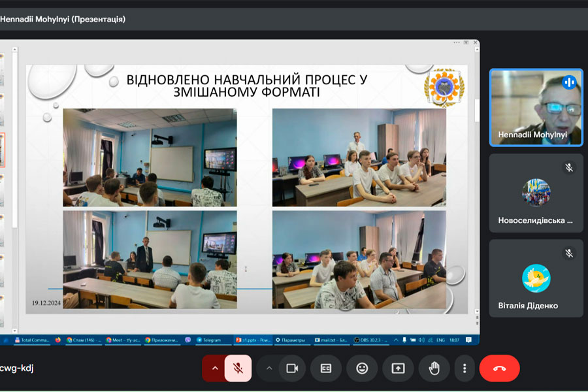Select the Новоселидівська participant tile
The height and width of the screenshot is (392, 588).
point(536,193)
